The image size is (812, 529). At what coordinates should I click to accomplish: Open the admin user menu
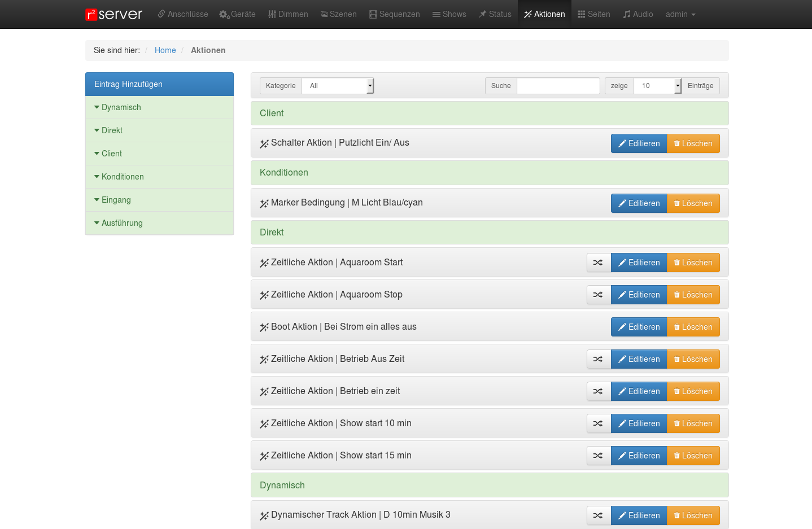(x=680, y=14)
